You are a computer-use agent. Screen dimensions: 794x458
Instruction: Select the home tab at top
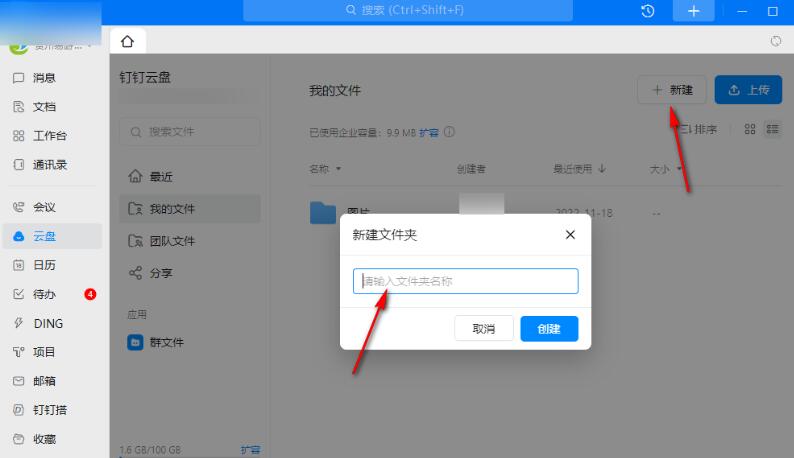[x=127, y=41]
